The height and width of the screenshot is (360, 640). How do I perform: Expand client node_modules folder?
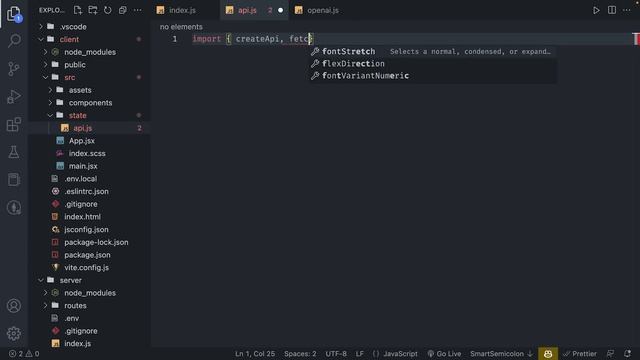tap(89, 52)
